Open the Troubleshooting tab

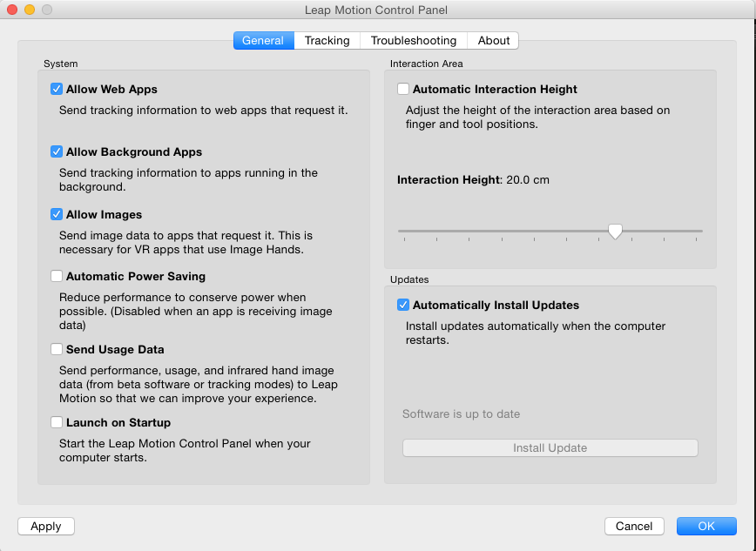[413, 40]
